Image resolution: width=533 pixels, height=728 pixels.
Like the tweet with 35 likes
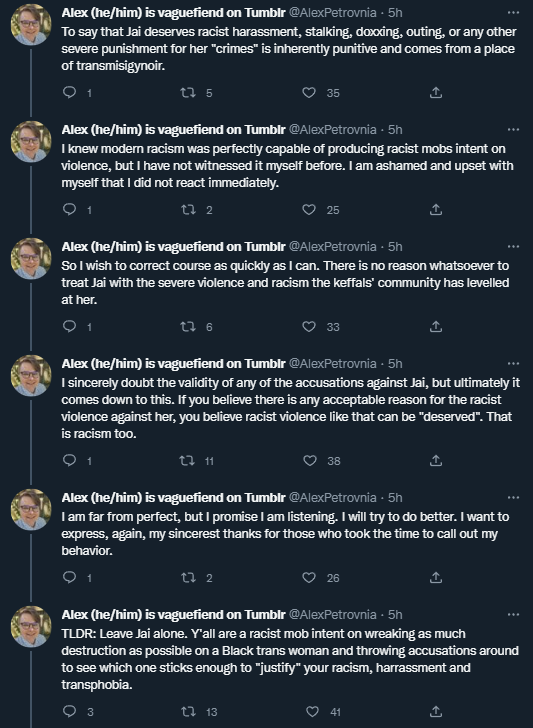tap(309, 93)
